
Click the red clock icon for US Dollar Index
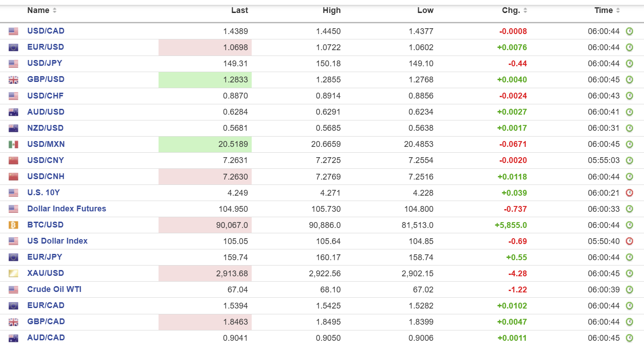tap(629, 241)
